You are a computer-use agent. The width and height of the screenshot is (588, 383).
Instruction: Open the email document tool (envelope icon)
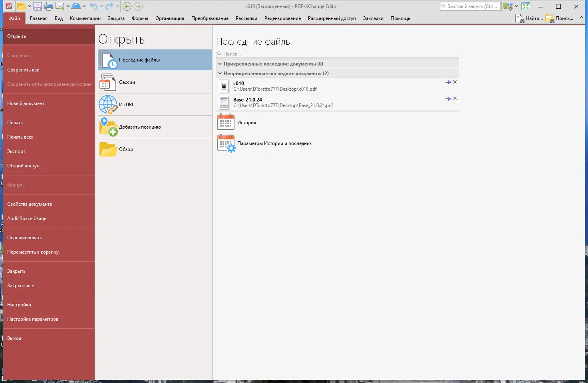pos(60,6)
